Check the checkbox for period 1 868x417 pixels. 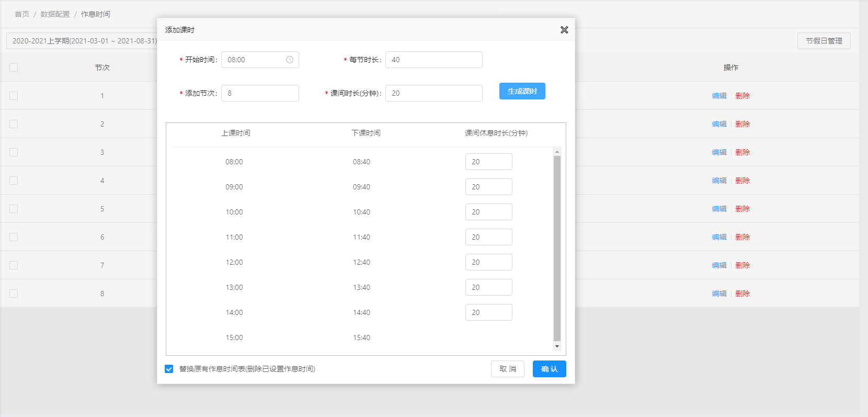[14, 96]
